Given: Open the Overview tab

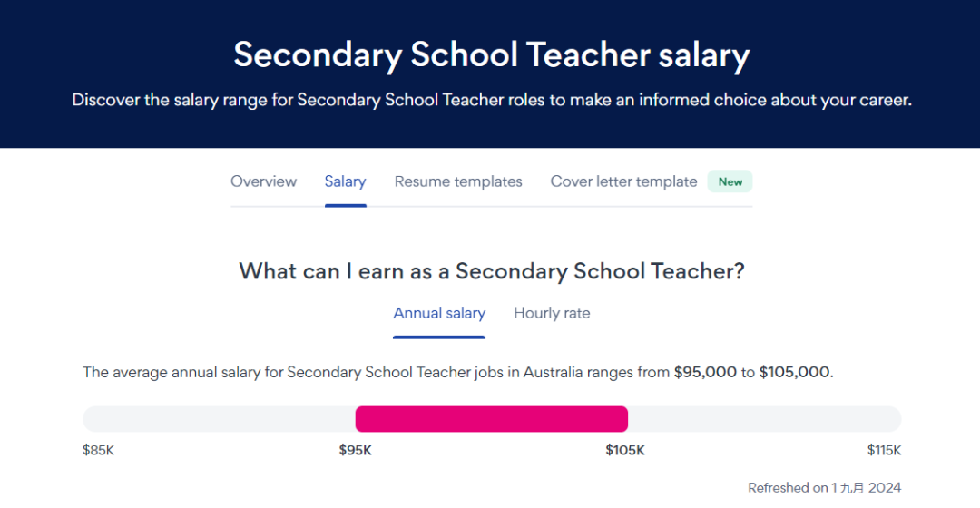Looking at the screenshot, I should click(x=263, y=181).
